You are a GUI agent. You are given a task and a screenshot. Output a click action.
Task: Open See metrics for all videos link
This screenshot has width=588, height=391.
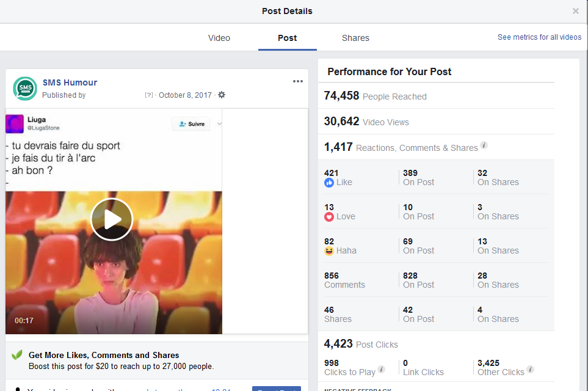coord(539,37)
